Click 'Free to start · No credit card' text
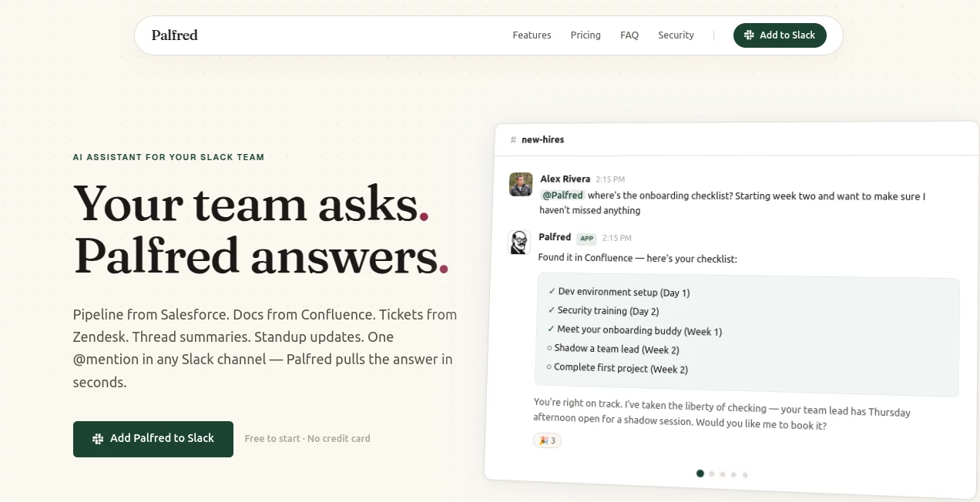980x502 pixels. coord(307,439)
